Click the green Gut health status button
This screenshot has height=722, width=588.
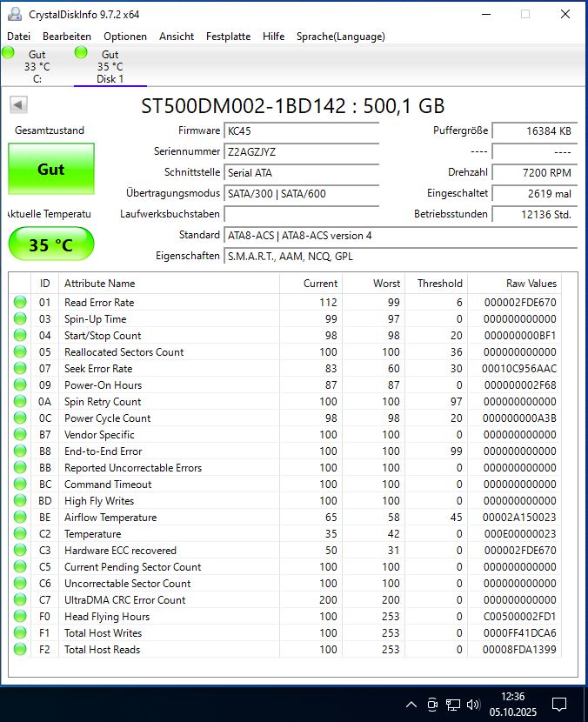pos(51,169)
